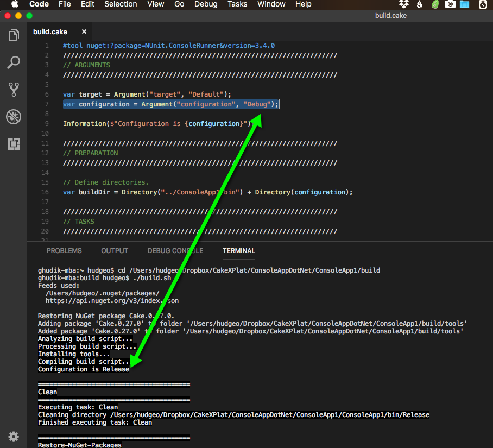Click the yellow minimize window button
This screenshot has width=493, height=448.
[18, 16]
